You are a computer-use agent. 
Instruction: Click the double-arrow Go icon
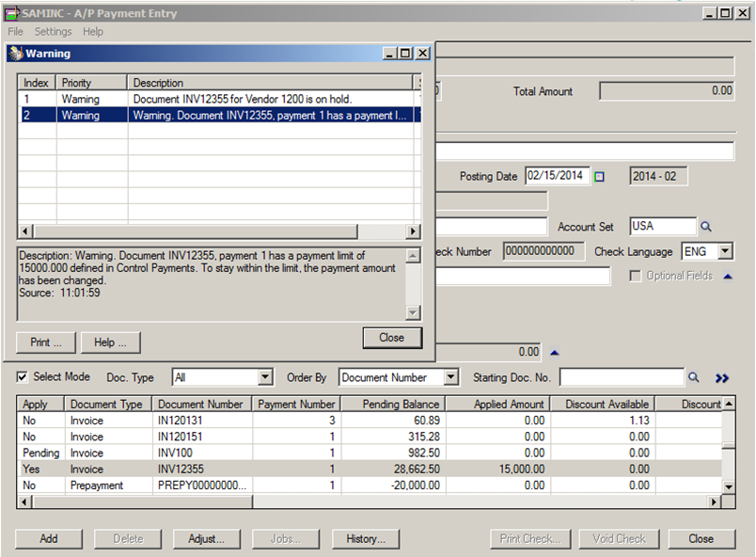[722, 378]
